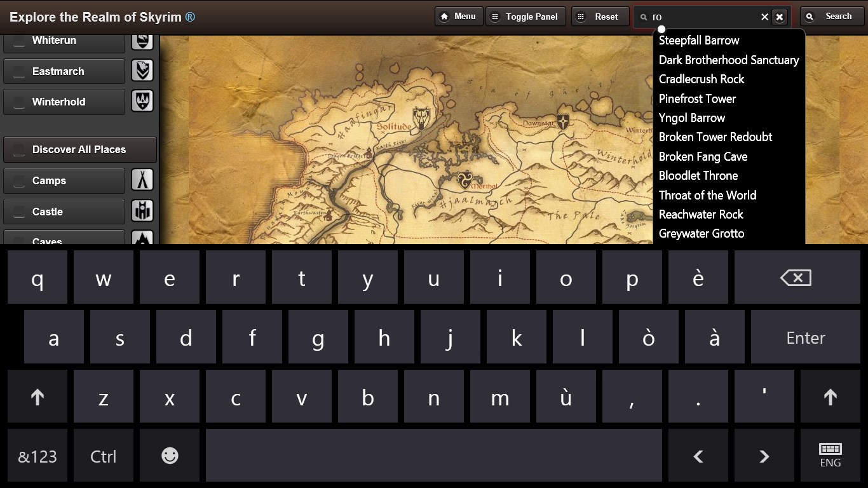Toggle the Castle checkbox
868x488 pixels.
[x=20, y=212]
